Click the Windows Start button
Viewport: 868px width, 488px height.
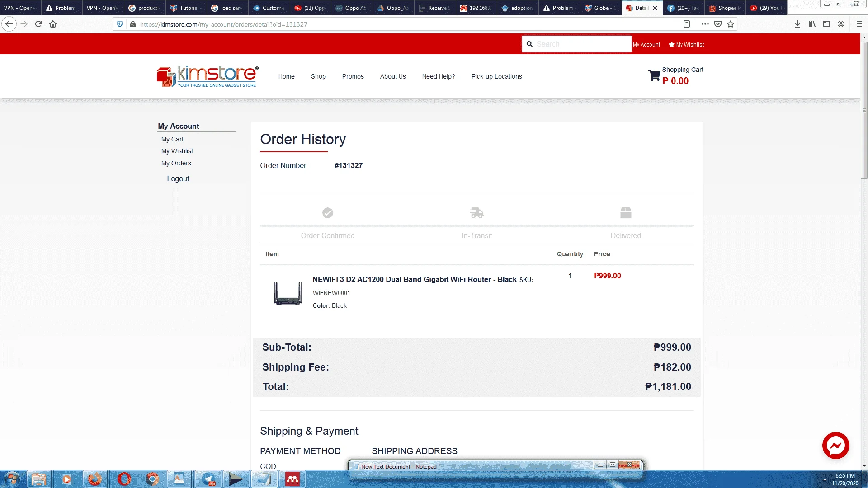coord(12,479)
